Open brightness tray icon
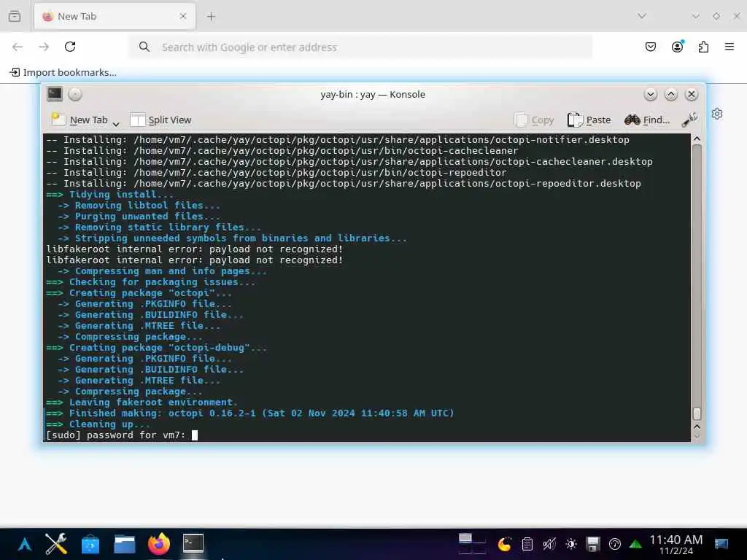The height and width of the screenshot is (560, 747). tap(571, 544)
